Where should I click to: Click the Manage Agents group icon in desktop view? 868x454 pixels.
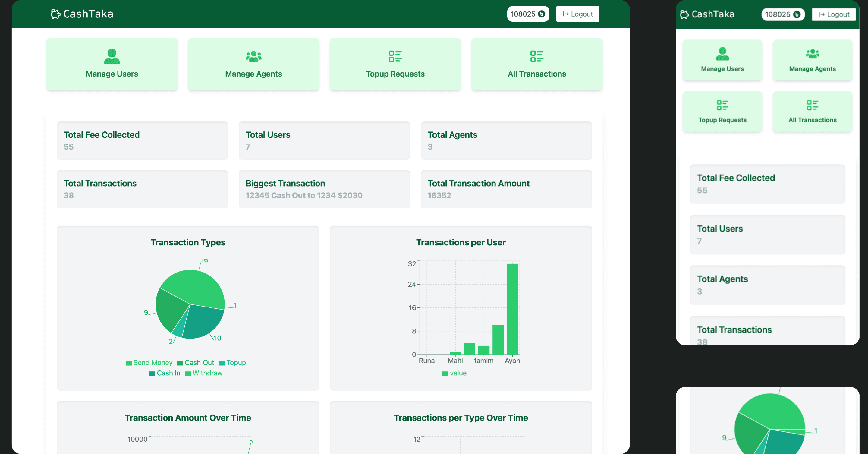(254, 56)
